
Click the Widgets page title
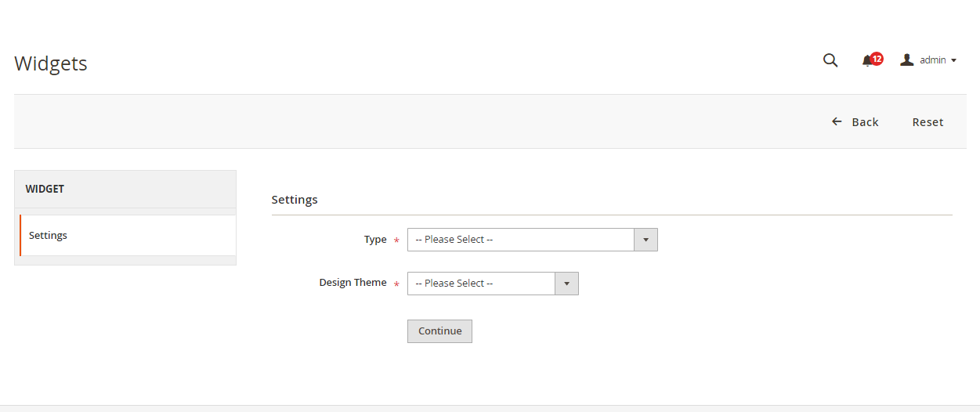click(x=51, y=63)
